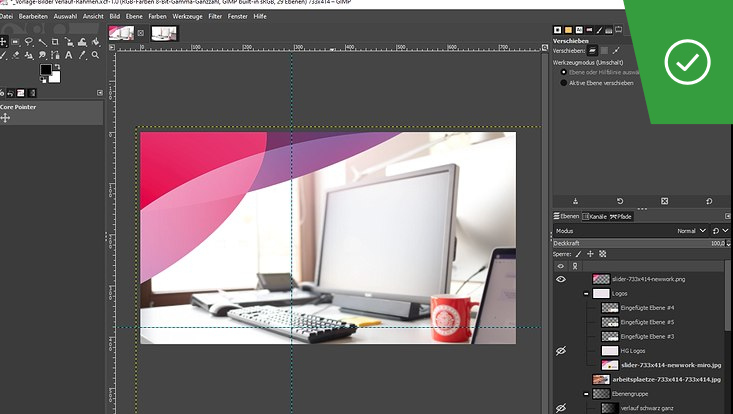Open the Brushes tab in top-right dock
The image size is (733, 414).
[x=558, y=30]
